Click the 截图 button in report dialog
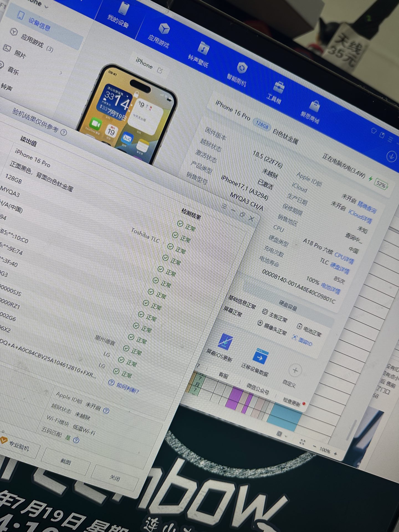 pos(66,461)
